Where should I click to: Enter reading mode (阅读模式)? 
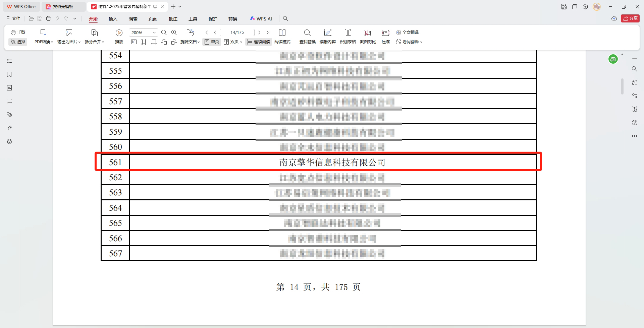click(x=282, y=42)
